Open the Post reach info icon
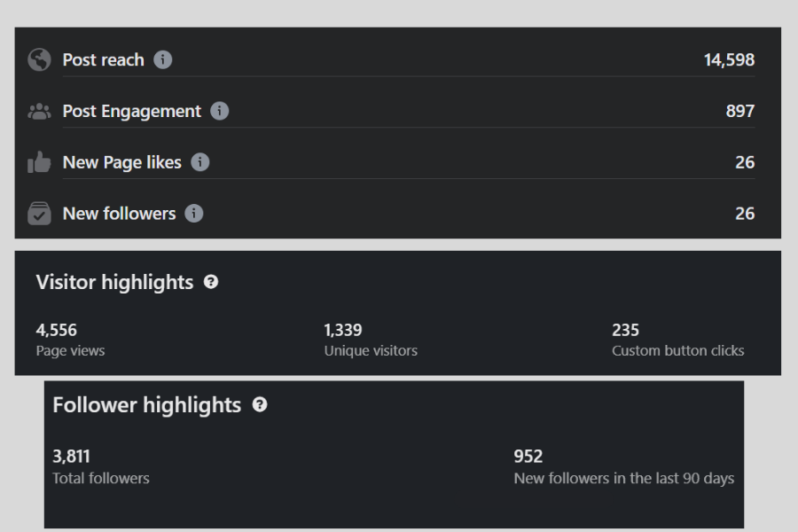 coord(163,60)
